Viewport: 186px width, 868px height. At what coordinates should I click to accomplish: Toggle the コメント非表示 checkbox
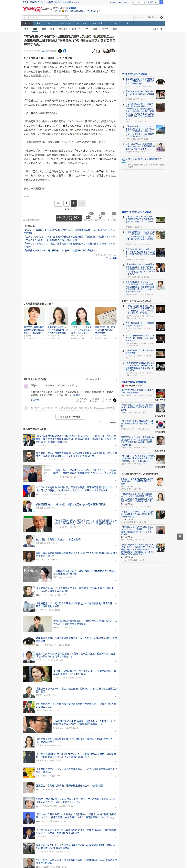tap(102, 423)
